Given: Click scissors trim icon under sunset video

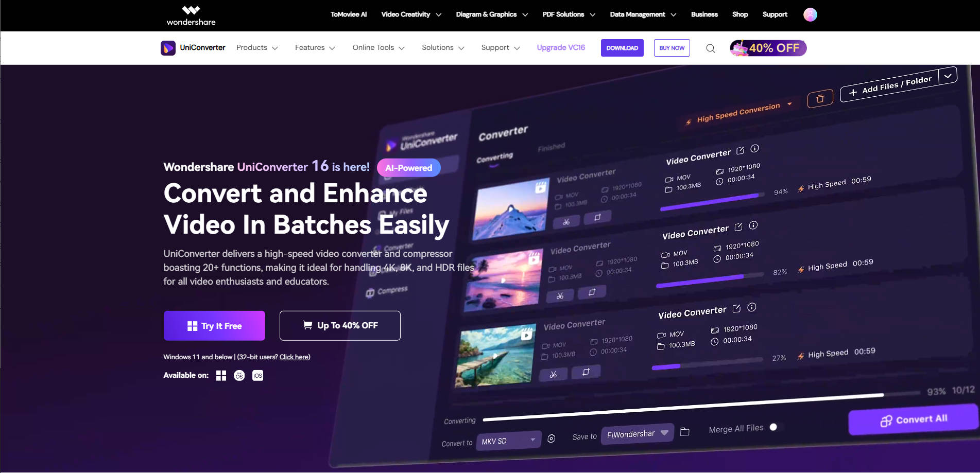Looking at the screenshot, I should coord(560,296).
